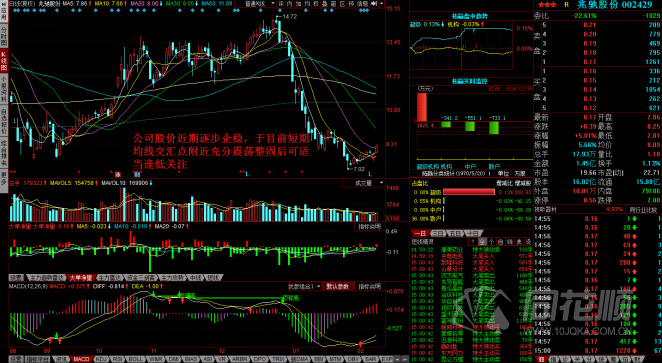Select the KDJ indicator tab

coord(101,359)
